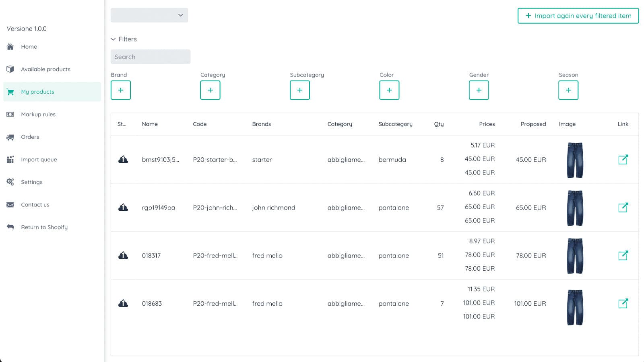Click the jeans thumbnail for product 018683
This screenshot has width=644, height=362.
[575, 307]
